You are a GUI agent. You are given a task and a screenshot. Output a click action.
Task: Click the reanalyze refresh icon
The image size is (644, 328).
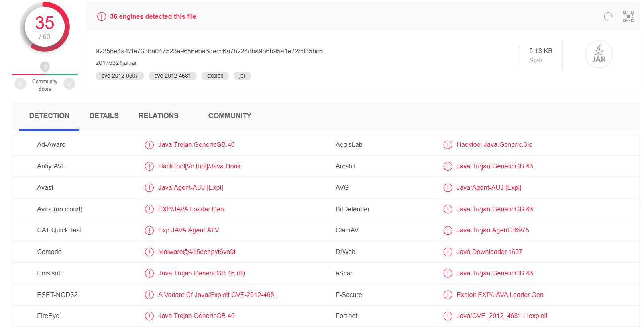(x=608, y=16)
